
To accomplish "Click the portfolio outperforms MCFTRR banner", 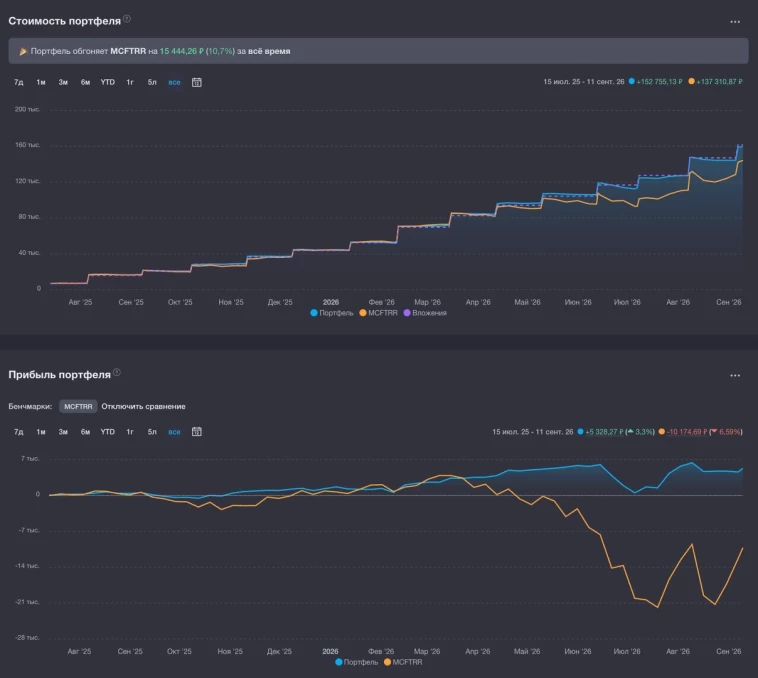I will (x=379, y=51).
